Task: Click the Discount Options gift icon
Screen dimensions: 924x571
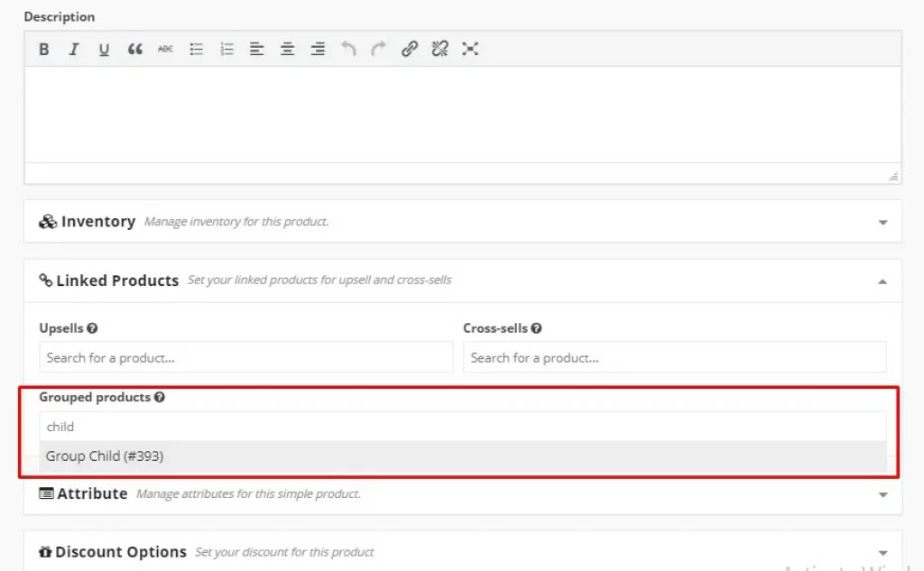Action: pos(45,551)
